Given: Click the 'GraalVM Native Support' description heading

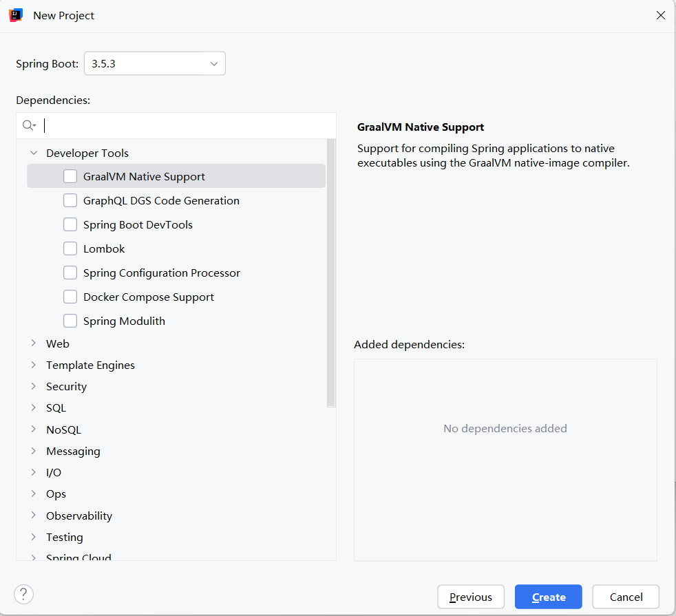Looking at the screenshot, I should 421,127.
